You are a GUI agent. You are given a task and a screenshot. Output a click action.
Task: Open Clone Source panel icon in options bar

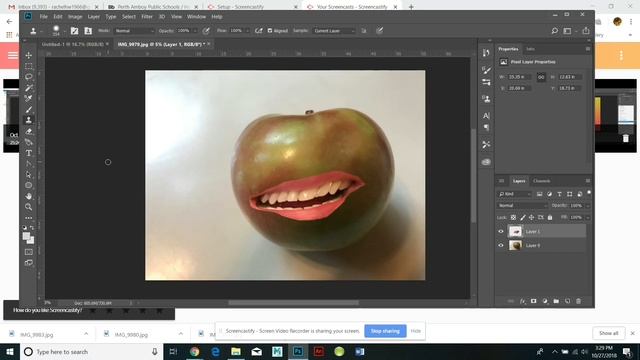88,31
